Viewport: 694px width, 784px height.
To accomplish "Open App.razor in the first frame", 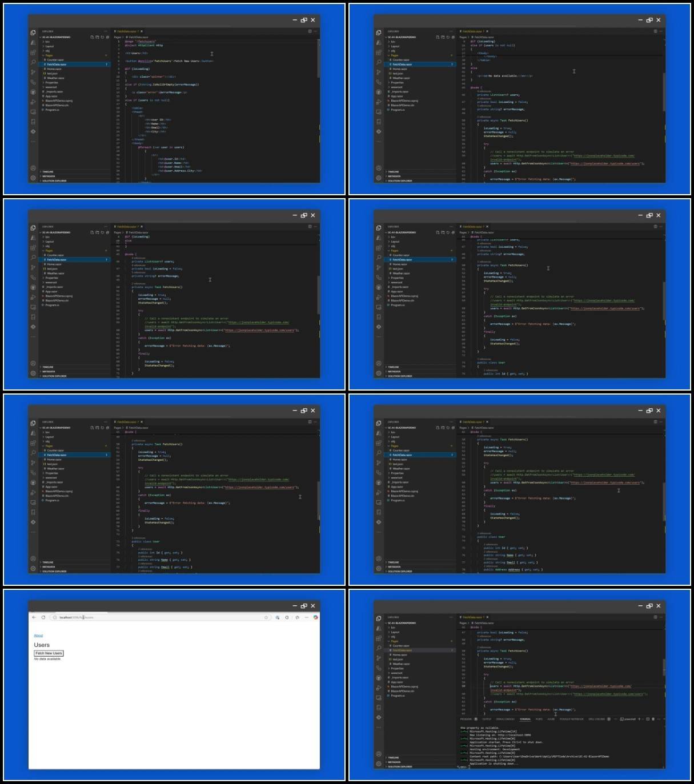I will (75, 96).
